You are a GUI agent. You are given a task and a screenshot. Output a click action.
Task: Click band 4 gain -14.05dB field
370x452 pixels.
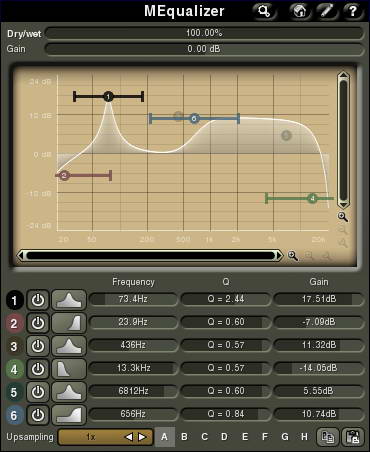click(319, 368)
